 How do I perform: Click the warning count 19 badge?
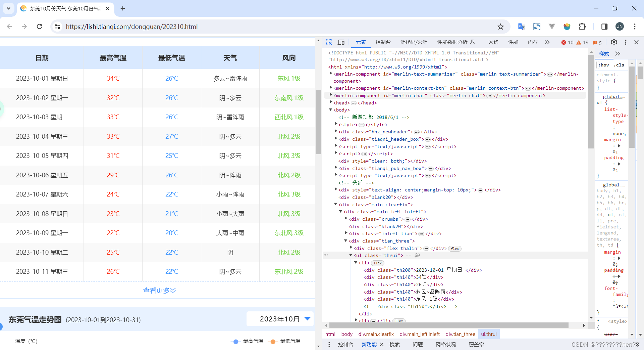[582, 43]
